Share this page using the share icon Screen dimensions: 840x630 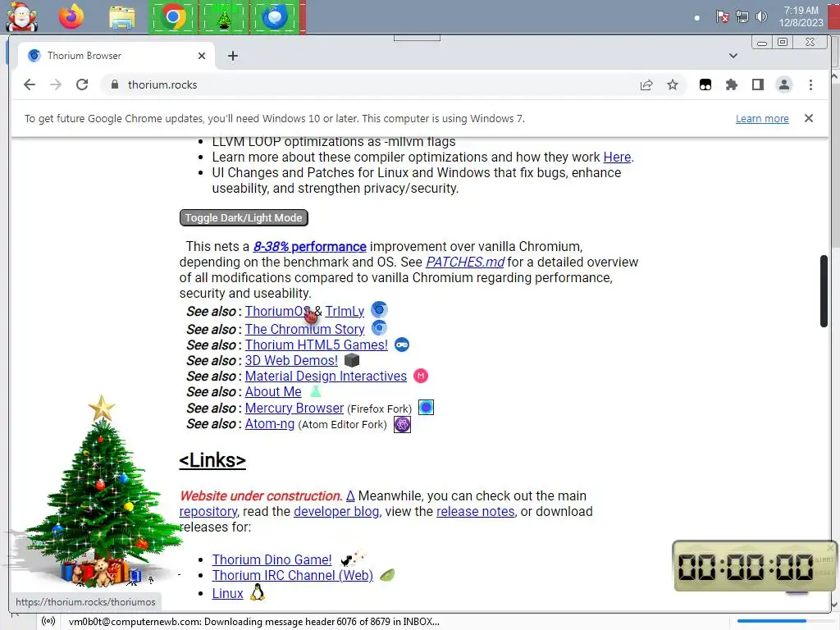point(646,84)
